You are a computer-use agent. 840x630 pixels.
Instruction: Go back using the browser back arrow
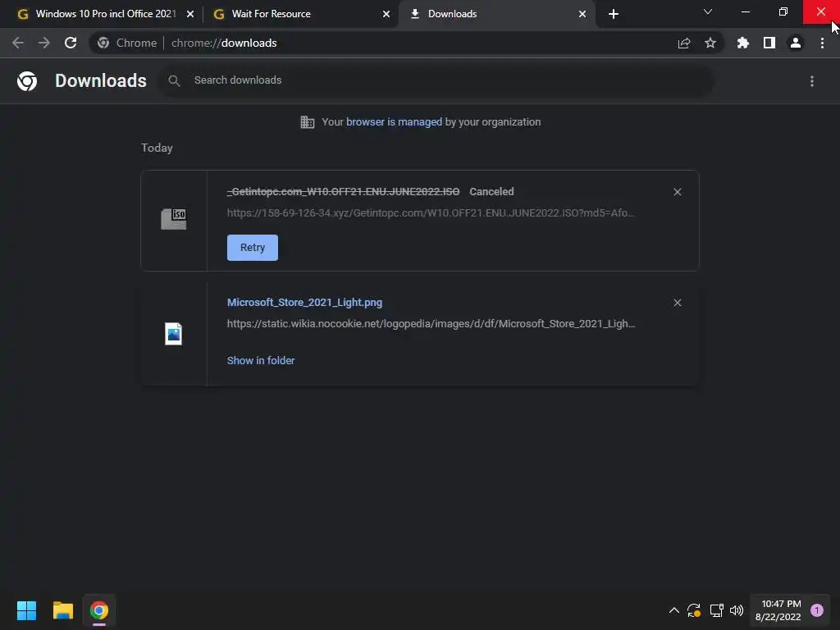coord(18,43)
